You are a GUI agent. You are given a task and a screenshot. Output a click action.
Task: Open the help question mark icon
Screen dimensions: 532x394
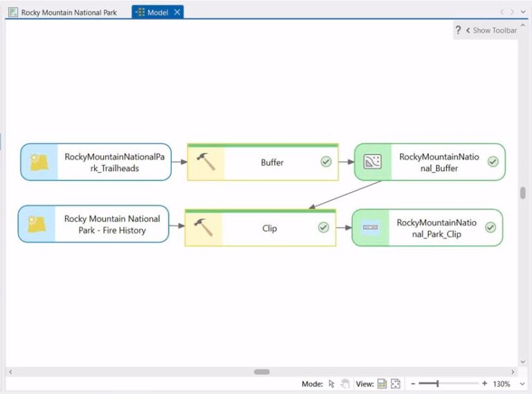click(458, 30)
